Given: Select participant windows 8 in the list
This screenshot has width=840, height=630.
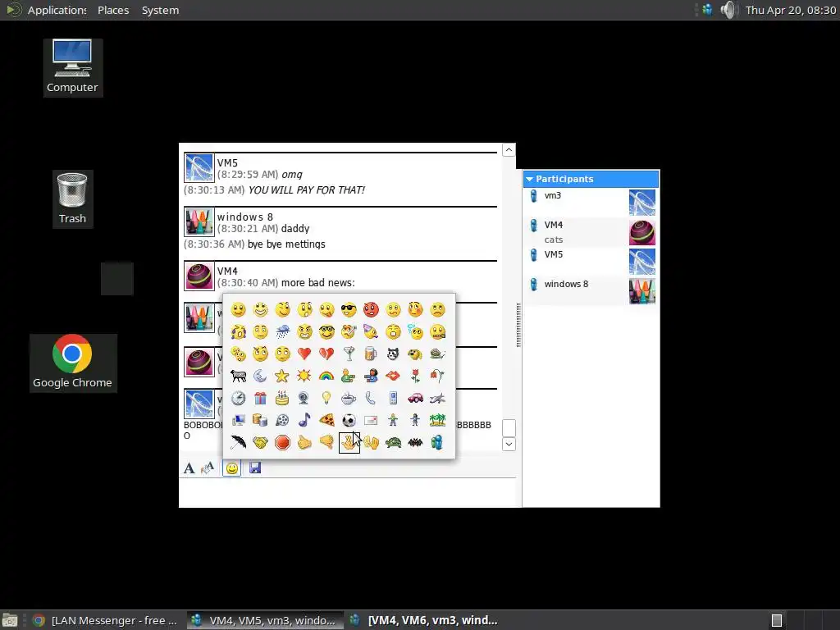Looking at the screenshot, I should [591, 291].
